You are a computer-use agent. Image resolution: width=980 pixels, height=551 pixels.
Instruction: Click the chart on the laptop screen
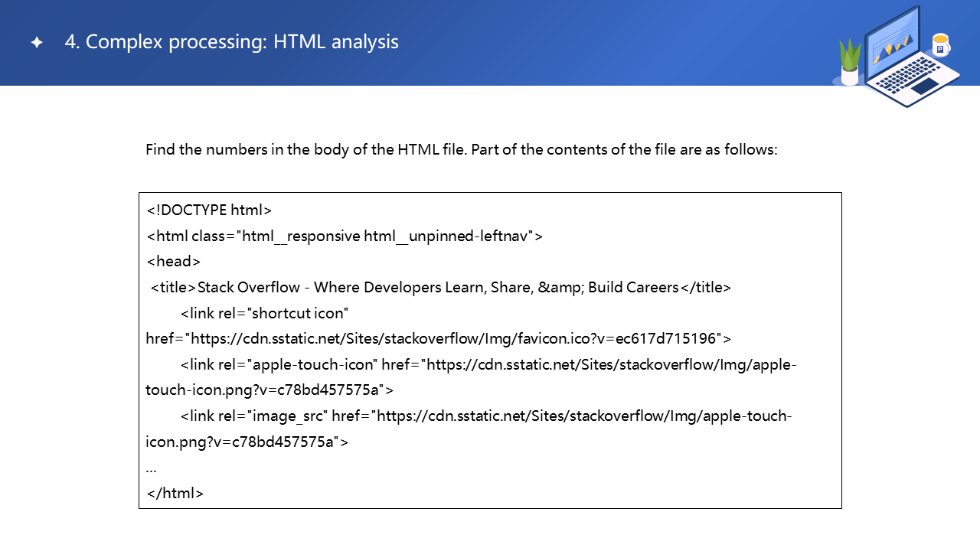click(x=892, y=47)
